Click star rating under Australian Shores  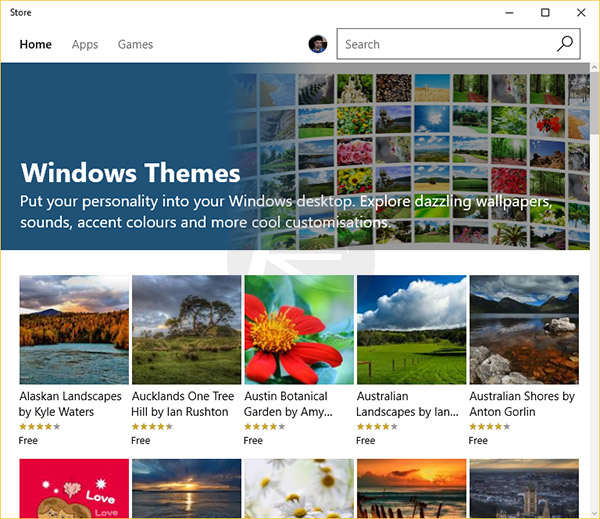click(490, 426)
